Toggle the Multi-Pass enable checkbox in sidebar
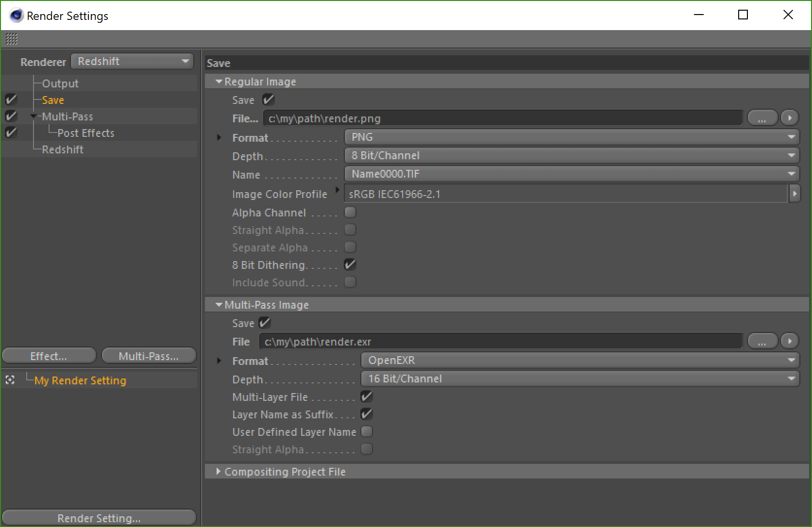Screen dimensions: 812x527 (11, 116)
